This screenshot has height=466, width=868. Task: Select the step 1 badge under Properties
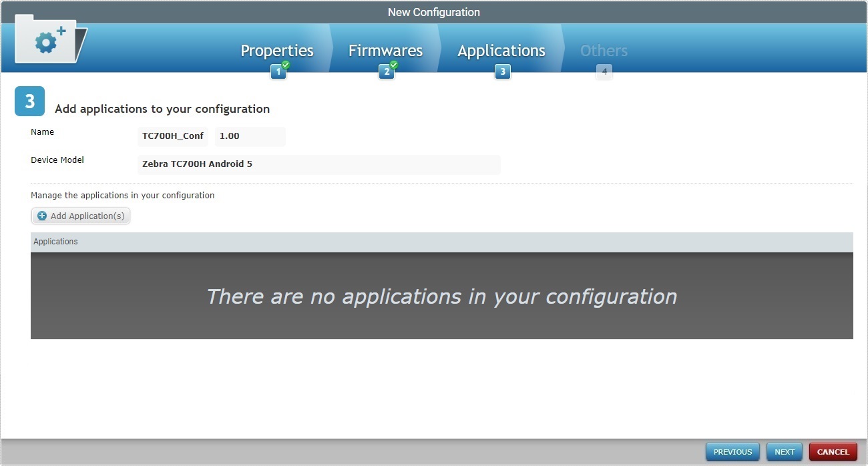coord(278,71)
